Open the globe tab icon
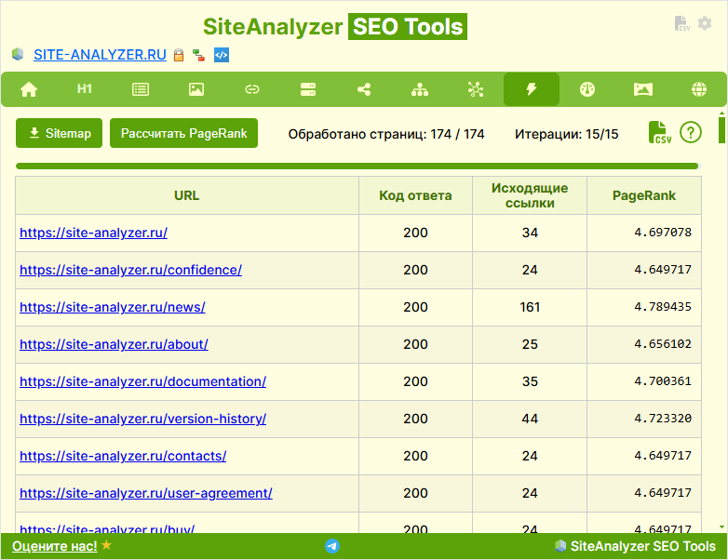The image size is (728, 560). click(x=699, y=89)
